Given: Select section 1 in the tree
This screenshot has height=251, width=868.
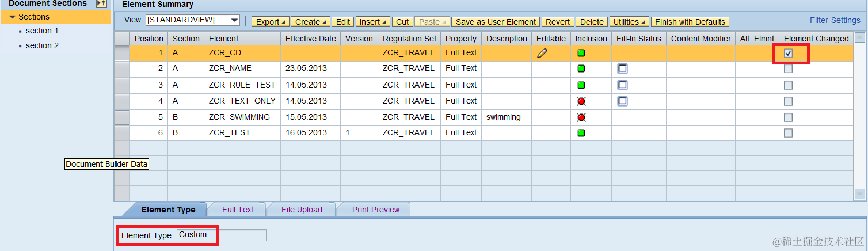Looking at the screenshot, I should click(x=42, y=31).
